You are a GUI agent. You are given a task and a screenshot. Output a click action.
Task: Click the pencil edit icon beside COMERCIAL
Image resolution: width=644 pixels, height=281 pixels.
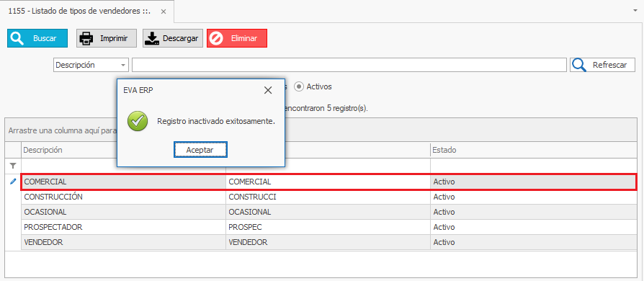tap(13, 181)
